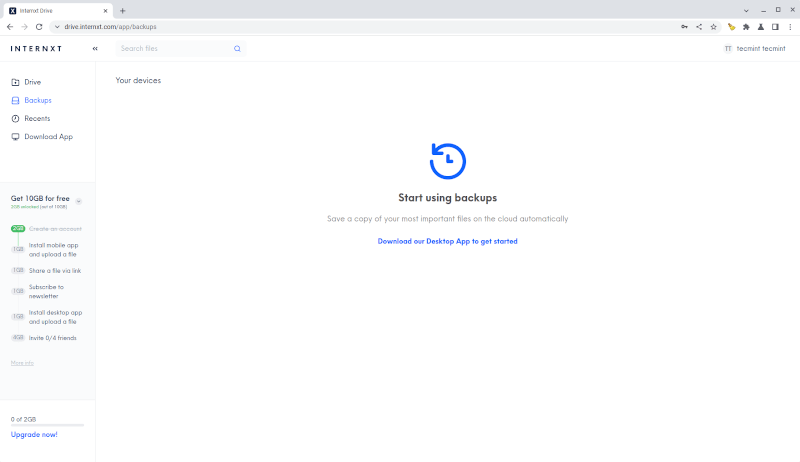Viewport: 800px width, 462px height.
Task: Click the 2GB green badge
Action: pos(18,228)
